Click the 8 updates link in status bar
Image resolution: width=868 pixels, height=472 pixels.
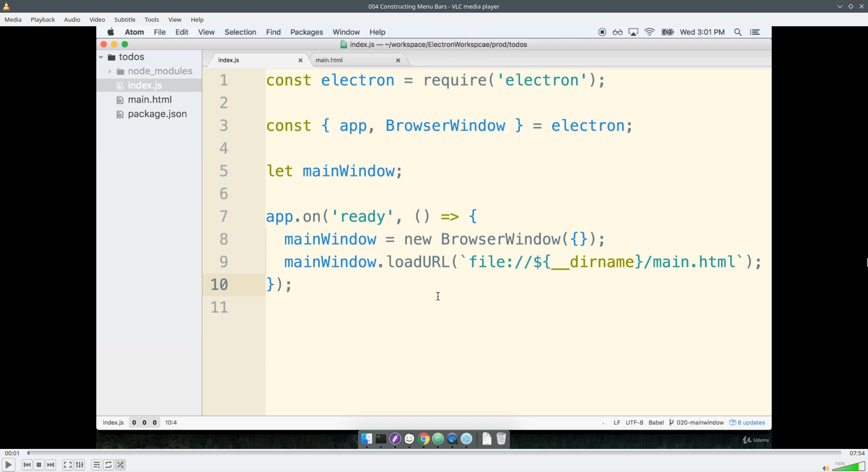(x=747, y=423)
